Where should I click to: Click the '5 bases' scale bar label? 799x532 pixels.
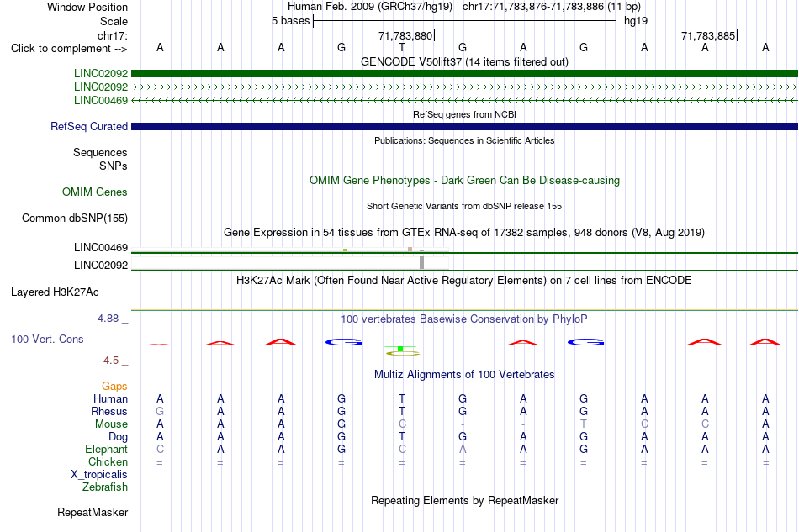coord(290,21)
